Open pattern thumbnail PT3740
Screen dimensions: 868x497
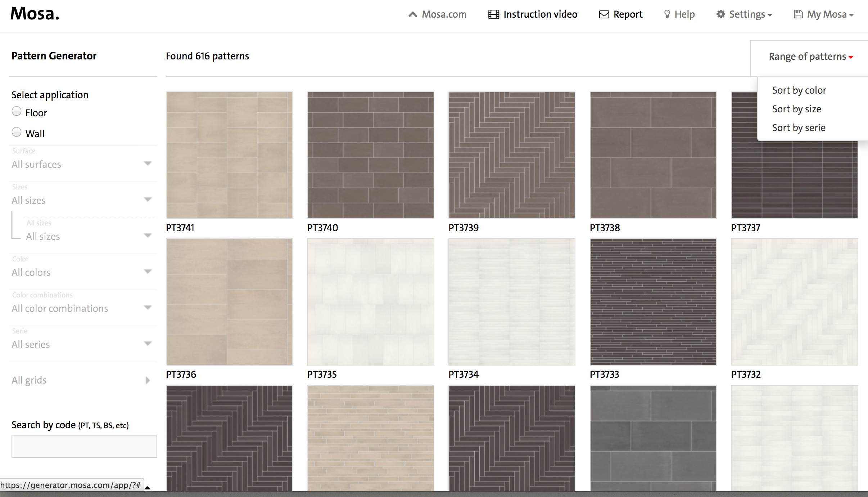(371, 155)
